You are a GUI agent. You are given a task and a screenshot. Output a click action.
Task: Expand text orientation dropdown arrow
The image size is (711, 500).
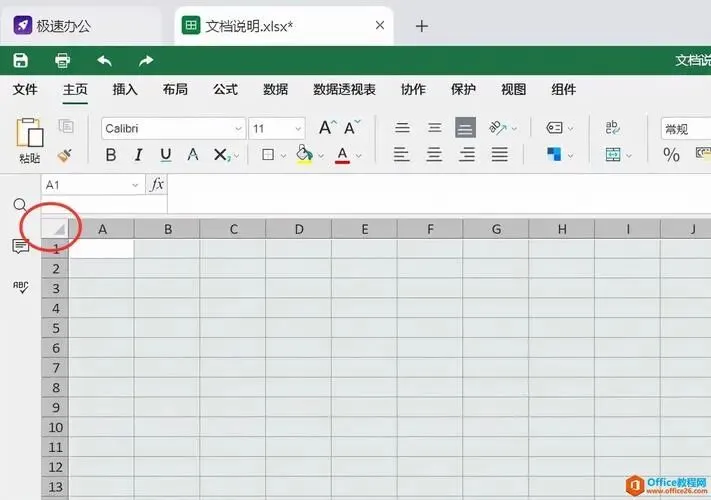pos(514,129)
